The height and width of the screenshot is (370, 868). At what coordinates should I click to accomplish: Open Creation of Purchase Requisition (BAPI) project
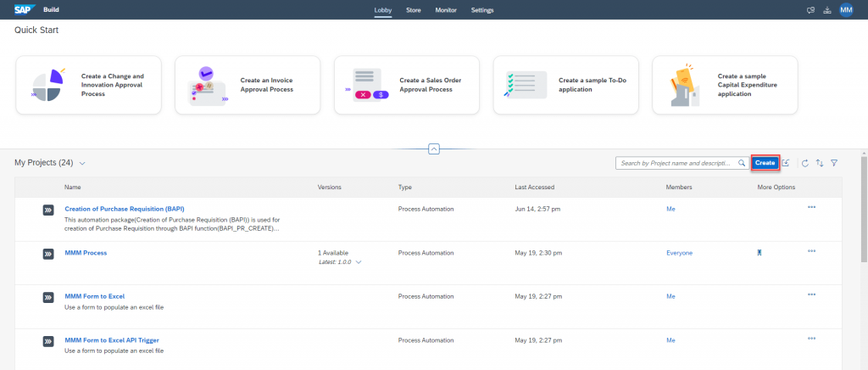[x=125, y=209]
